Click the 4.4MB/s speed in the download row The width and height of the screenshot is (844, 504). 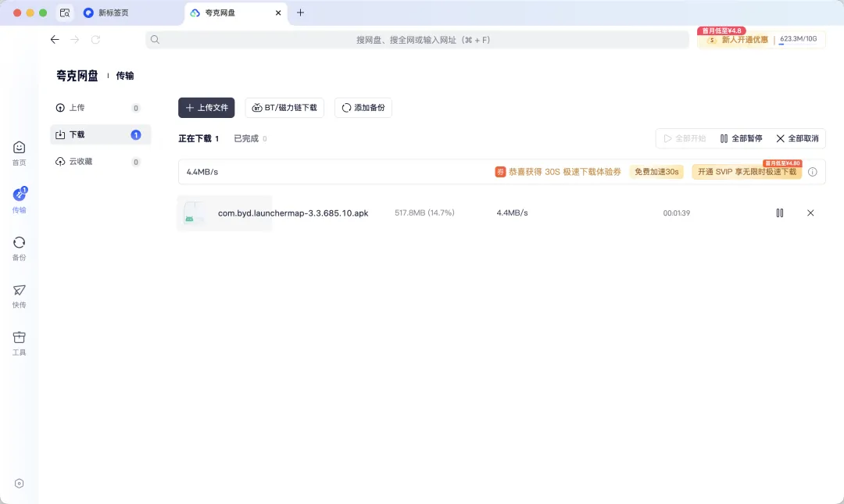tap(512, 213)
